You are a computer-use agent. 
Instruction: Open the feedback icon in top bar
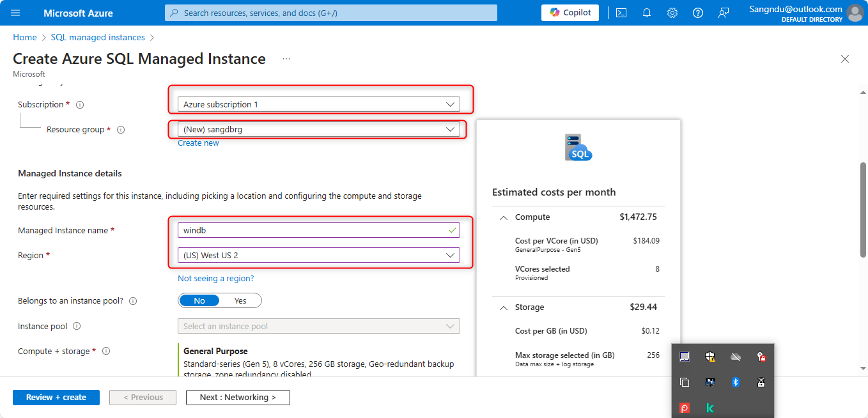(724, 13)
